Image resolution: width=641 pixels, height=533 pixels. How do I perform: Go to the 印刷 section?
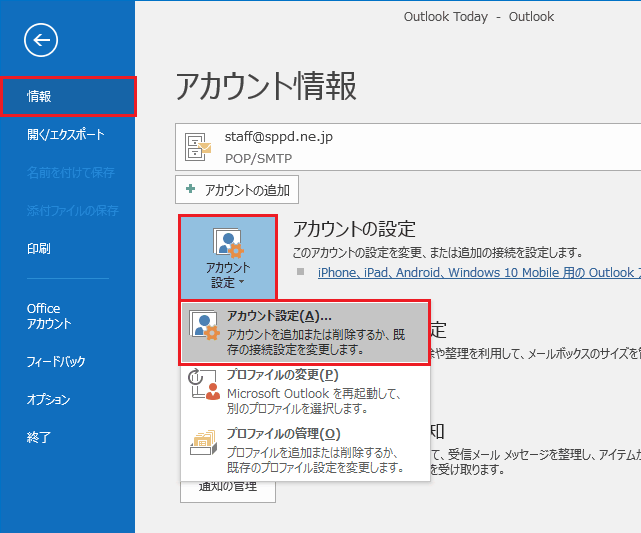39,249
